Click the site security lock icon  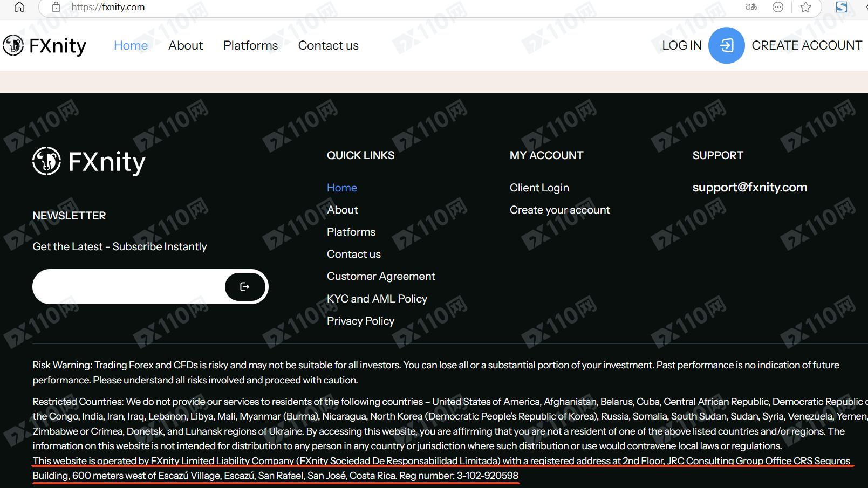56,7
